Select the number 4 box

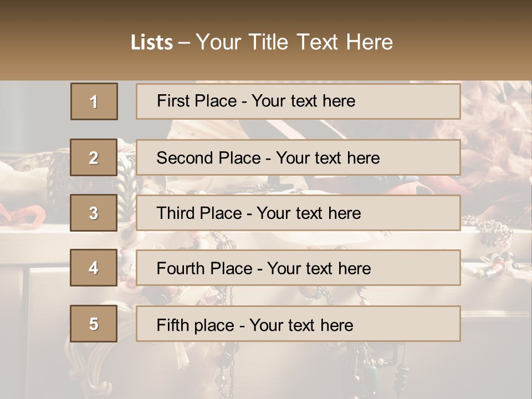pos(94,268)
